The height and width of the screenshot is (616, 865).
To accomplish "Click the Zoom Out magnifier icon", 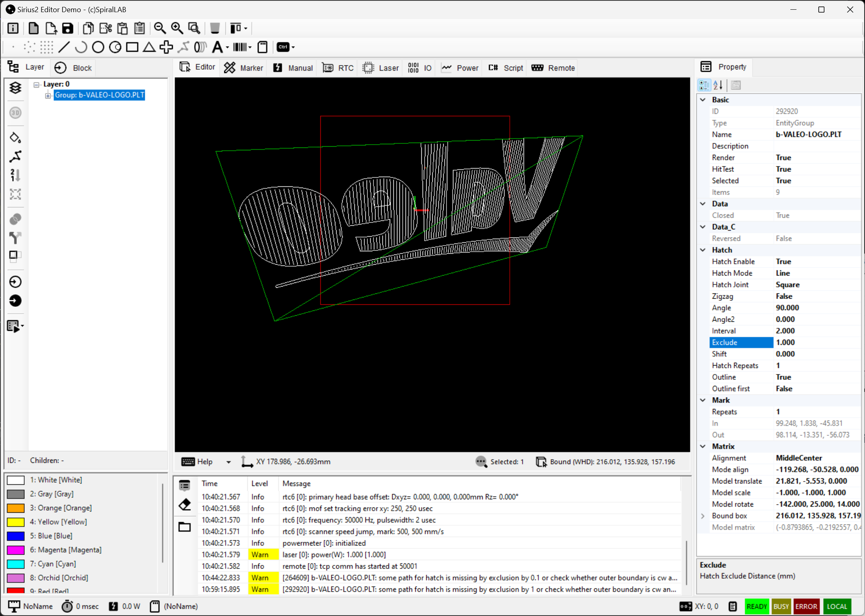I will pyautogui.click(x=160, y=28).
